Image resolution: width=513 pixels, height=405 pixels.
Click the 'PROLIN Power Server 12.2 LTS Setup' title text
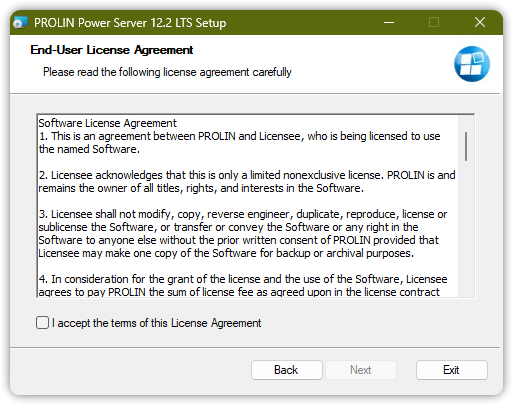point(130,23)
